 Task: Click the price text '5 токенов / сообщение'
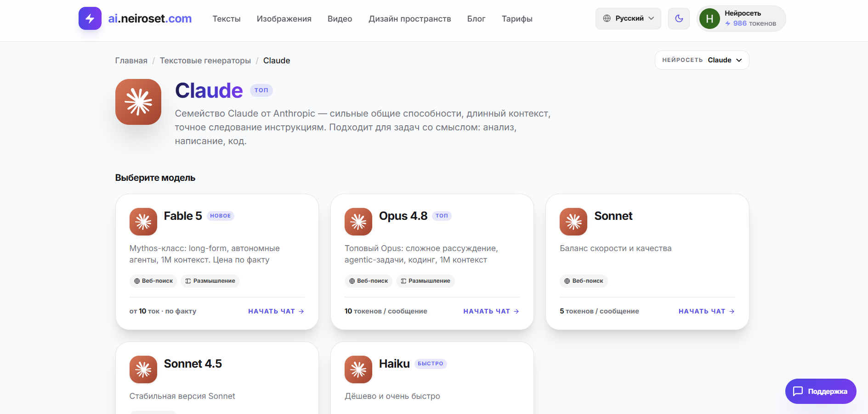click(599, 311)
